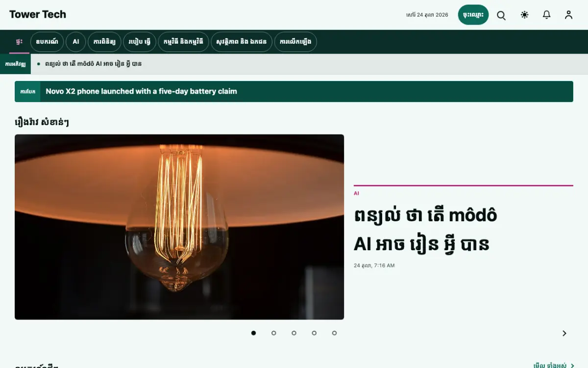Select the ផ្ទះ home tab
588x368 pixels.
point(19,42)
